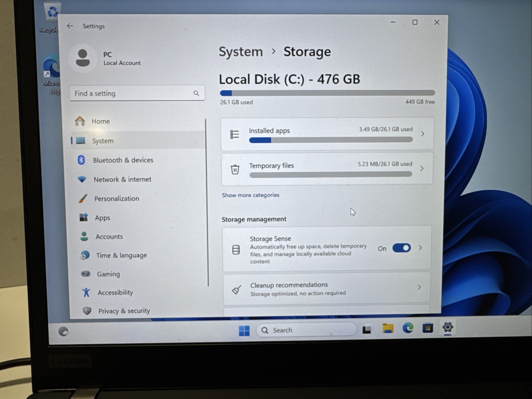Expand Temporary files with its chevron

point(422,168)
